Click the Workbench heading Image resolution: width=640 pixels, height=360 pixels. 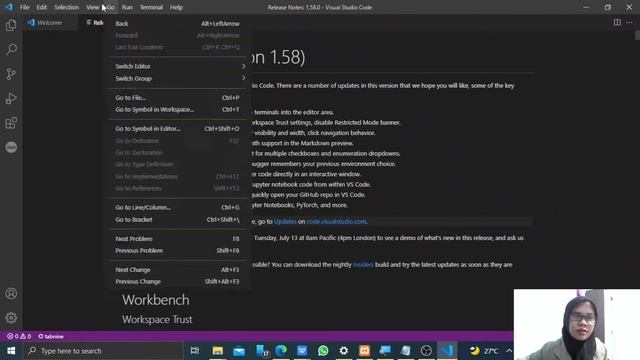pos(156,300)
